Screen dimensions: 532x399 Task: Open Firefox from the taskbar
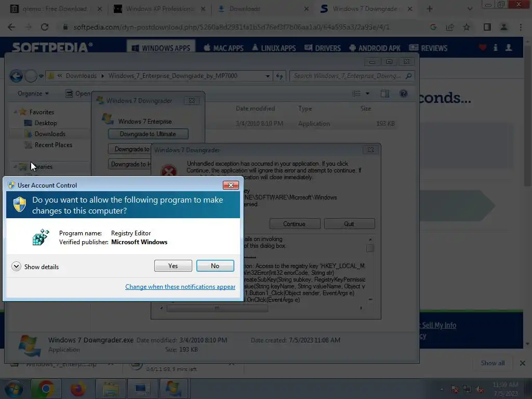78,389
